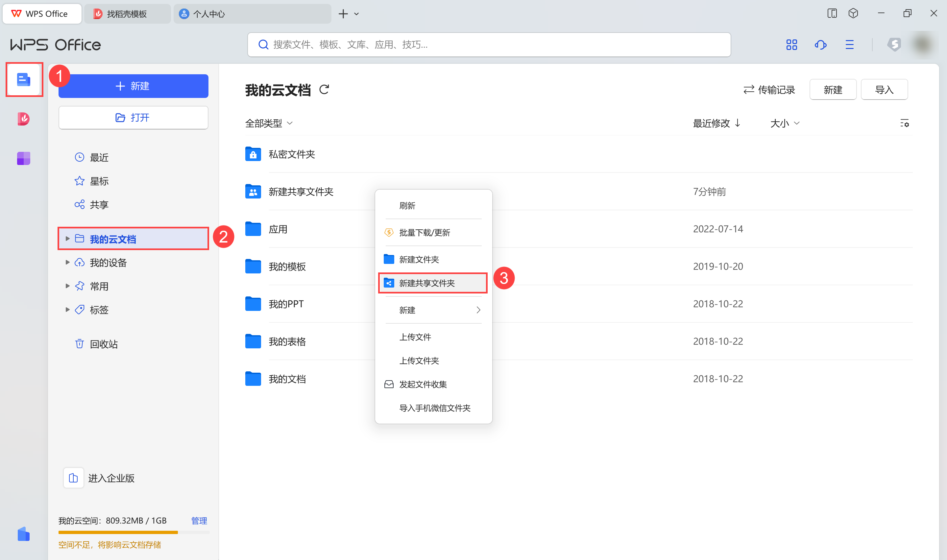The width and height of the screenshot is (947, 560).
Task: Open the 稻壳 templates sidebar icon
Action: [23, 119]
